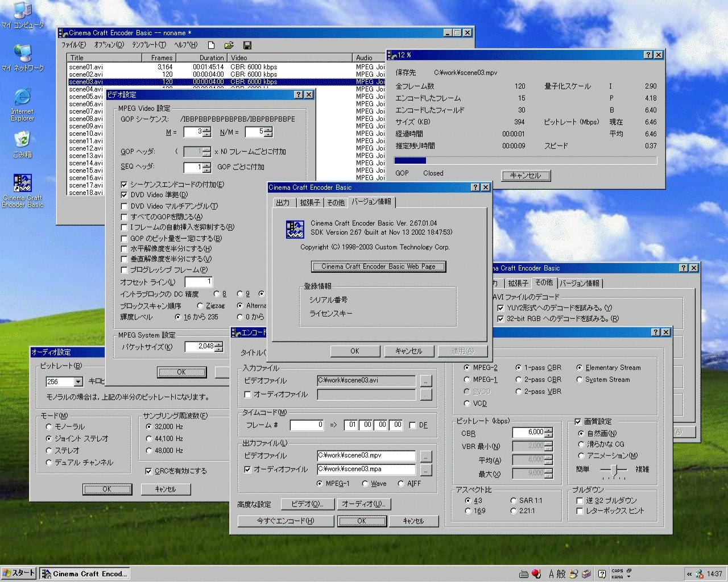
Task: Open the IME toolbox icon in language bar
Action: click(x=585, y=573)
